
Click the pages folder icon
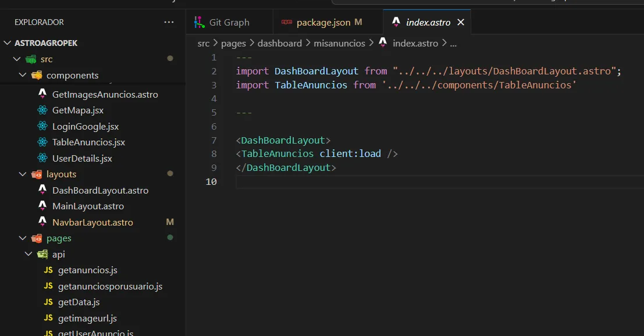37,238
